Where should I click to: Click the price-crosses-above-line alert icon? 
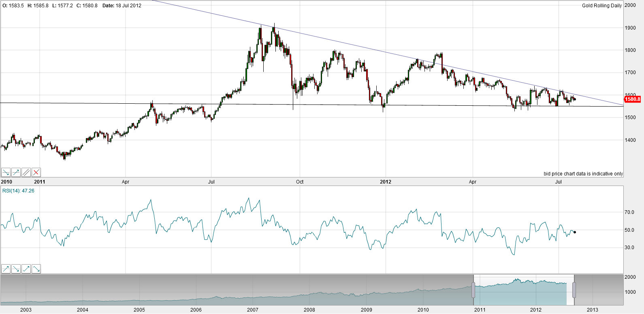[x=16, y=172]
